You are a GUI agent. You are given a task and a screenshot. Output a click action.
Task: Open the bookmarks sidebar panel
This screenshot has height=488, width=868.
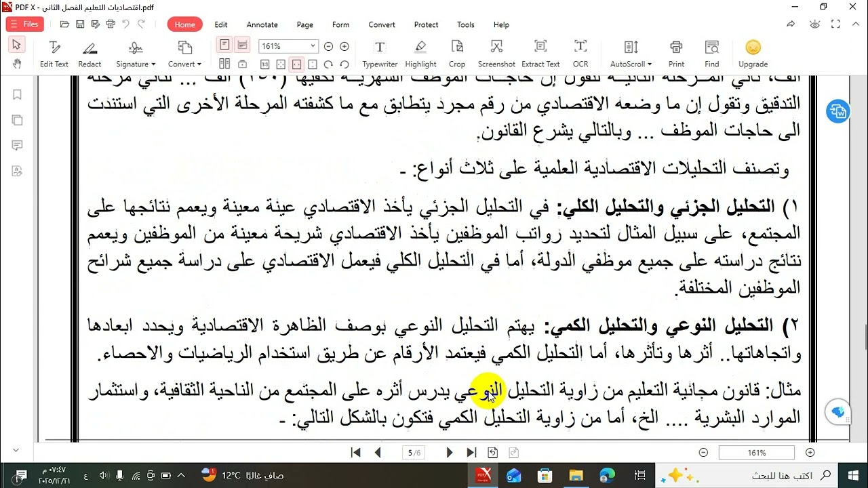17,94
